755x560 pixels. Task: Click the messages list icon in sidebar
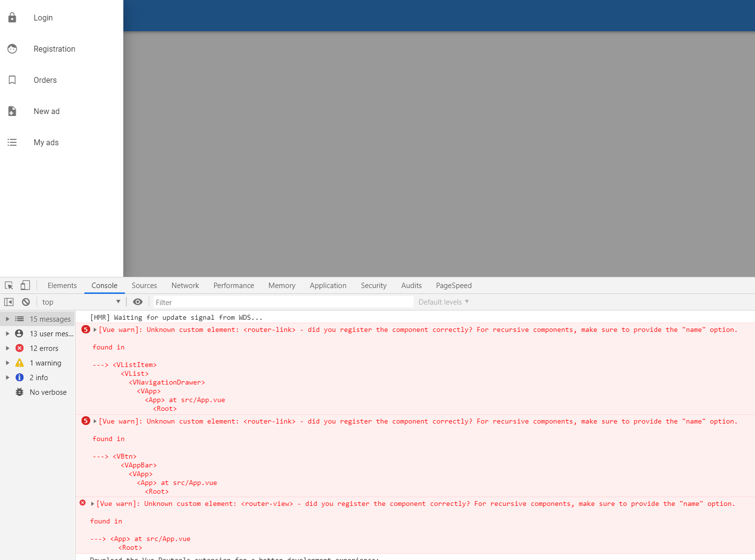pyautogui.click(x=20, y=319)
